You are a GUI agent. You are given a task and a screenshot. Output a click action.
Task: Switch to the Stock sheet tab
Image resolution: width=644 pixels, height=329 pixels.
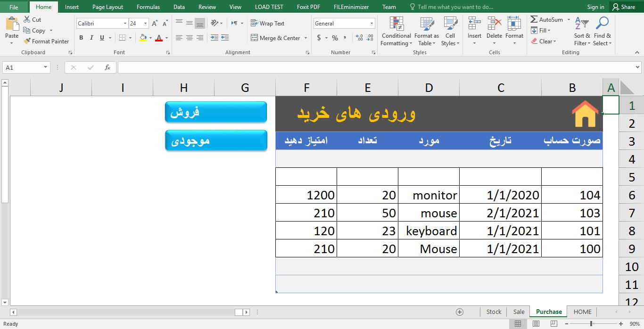(494, 312)
